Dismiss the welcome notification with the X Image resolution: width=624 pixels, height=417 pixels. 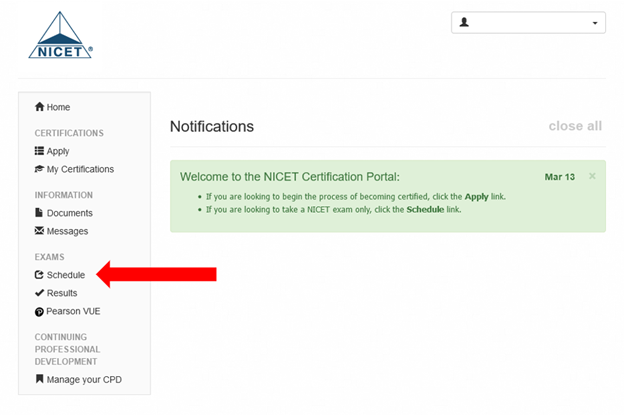pyautogui.click(x=592, y=176)
